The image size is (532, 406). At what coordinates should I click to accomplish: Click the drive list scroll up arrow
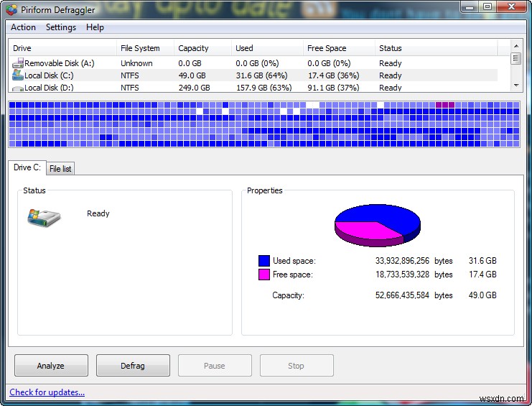516,46
